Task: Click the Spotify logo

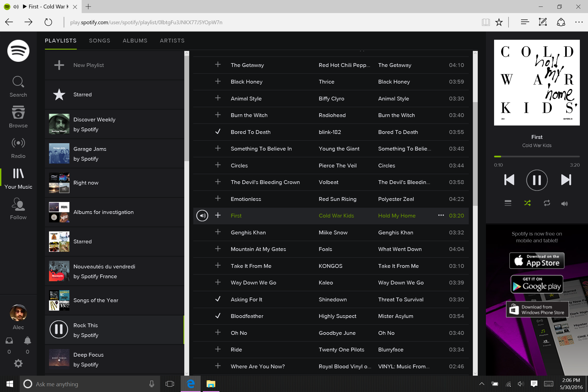Action: pos(18,51)
